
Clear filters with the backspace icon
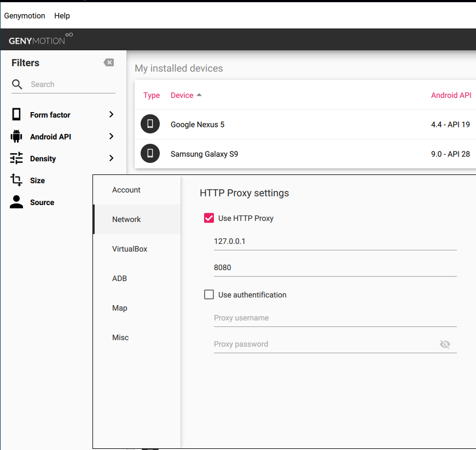(109, 62)
